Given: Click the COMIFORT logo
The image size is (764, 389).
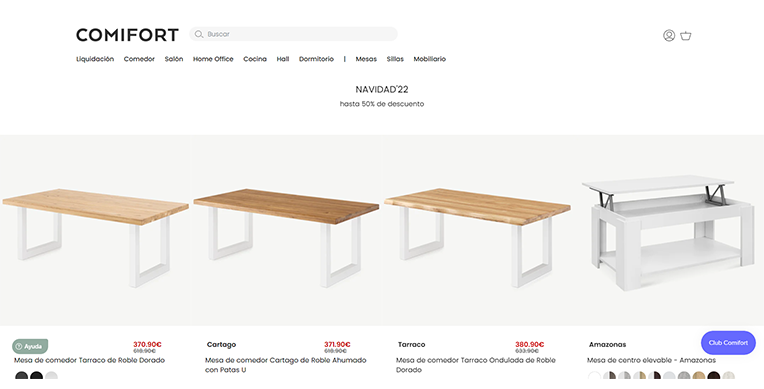Looking at the screenshot, I should (x=128, y=35).
